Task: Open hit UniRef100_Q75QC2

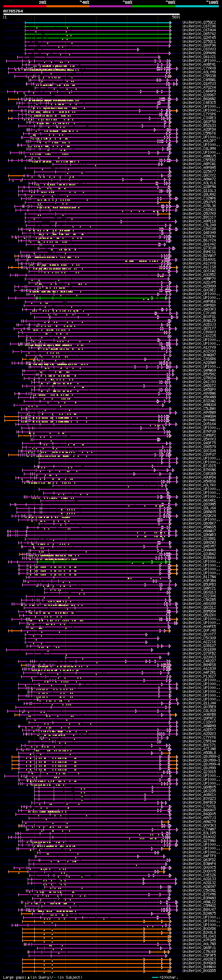Action: point(199,23)
